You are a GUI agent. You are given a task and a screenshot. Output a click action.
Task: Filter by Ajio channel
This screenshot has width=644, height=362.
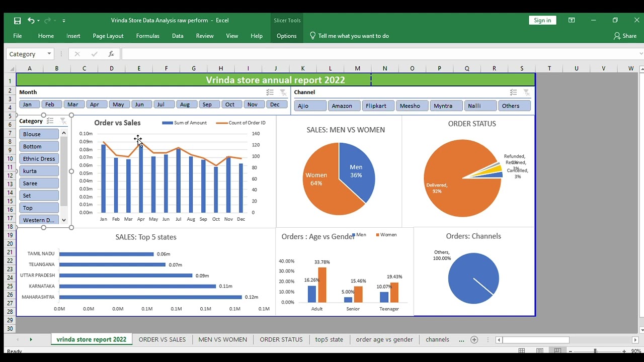tap(310, 106)
